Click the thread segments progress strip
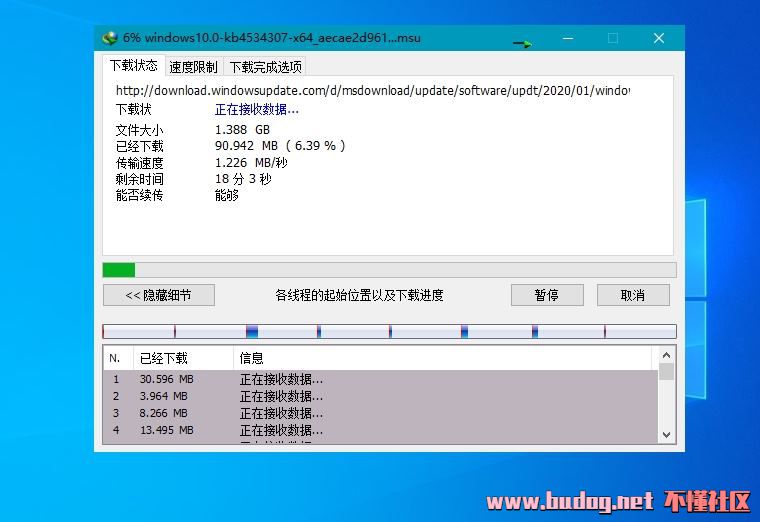This screenshot has width=760, height=522. coord(389,331)
